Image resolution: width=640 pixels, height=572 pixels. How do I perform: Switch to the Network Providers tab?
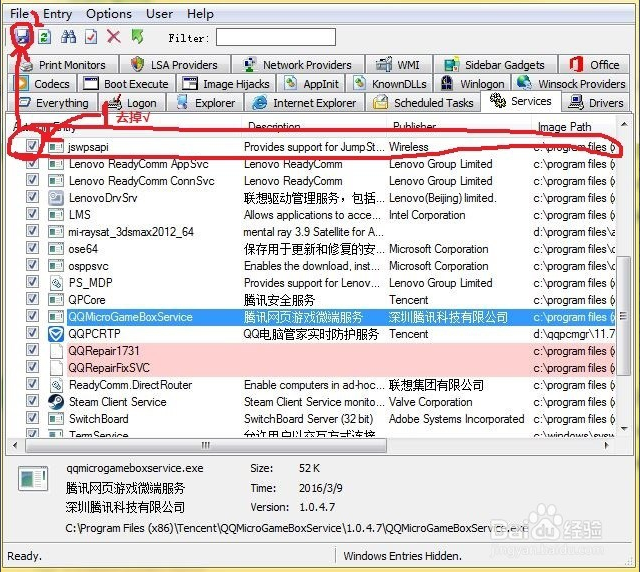point(298,65)
